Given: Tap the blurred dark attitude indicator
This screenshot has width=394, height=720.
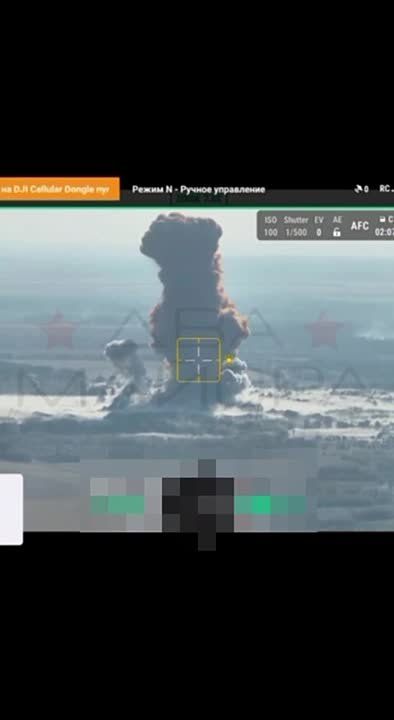Looking at the screenshot, I should pyautogui.click(x=198, y=505).
